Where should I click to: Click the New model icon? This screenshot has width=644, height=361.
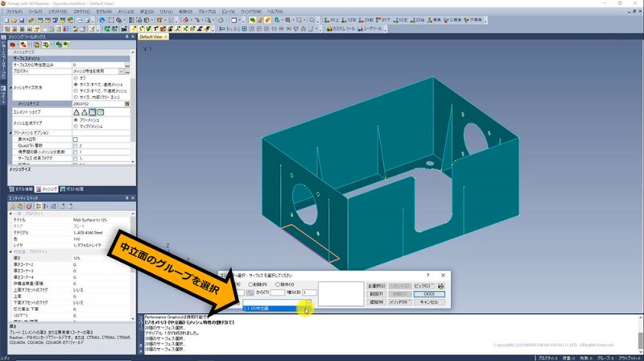(6, 20)
